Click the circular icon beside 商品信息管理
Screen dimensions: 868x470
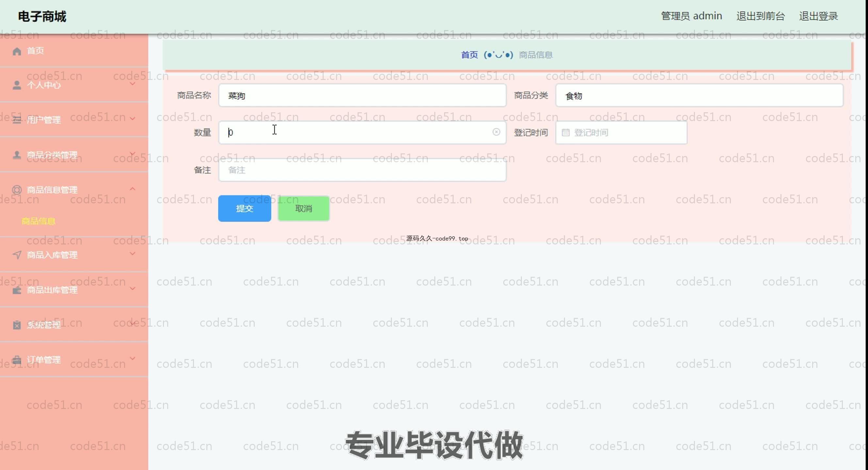17,190
